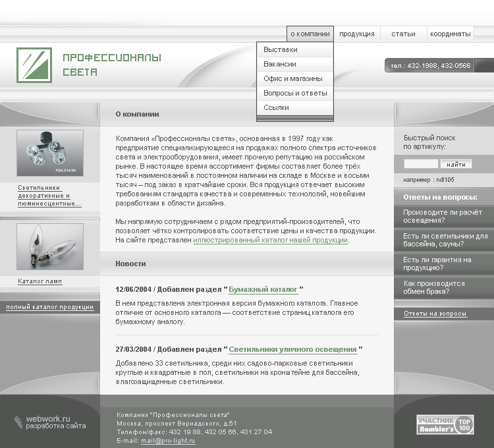Select «Выставки» from the dropdown menu
The width and height of the screenshot is (494, 448).
(281, 50)
